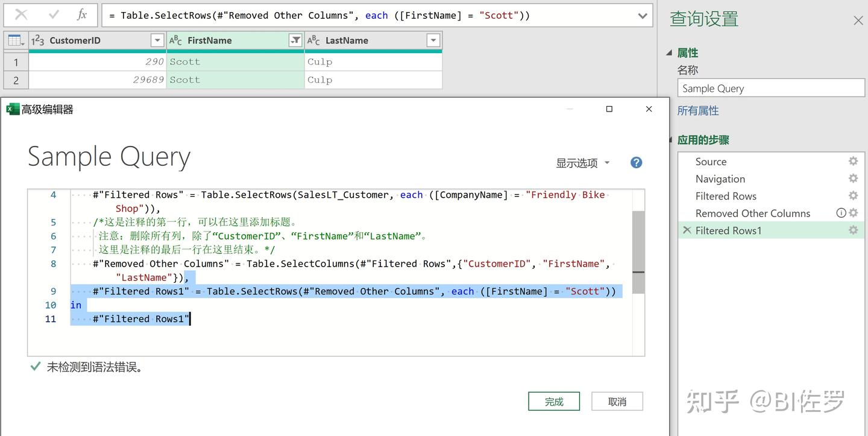Open settings gear for the Navigation step
This screenshot has height=436, width=868.
tap(853, 179)
